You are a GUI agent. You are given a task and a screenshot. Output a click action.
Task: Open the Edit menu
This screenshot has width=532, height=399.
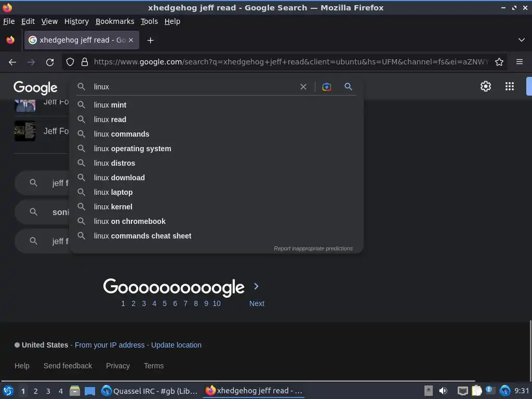point(28,21)
